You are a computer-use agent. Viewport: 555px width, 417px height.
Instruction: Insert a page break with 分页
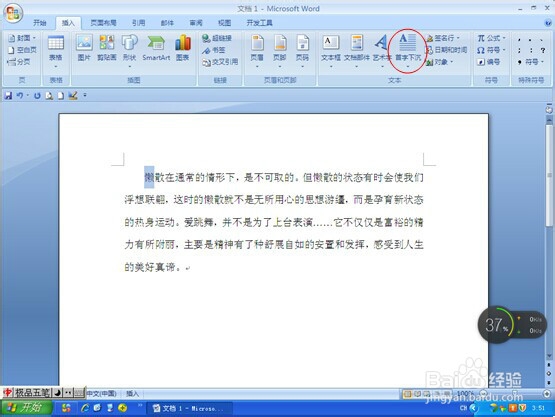pyautogui.click(x=19, y=62)
